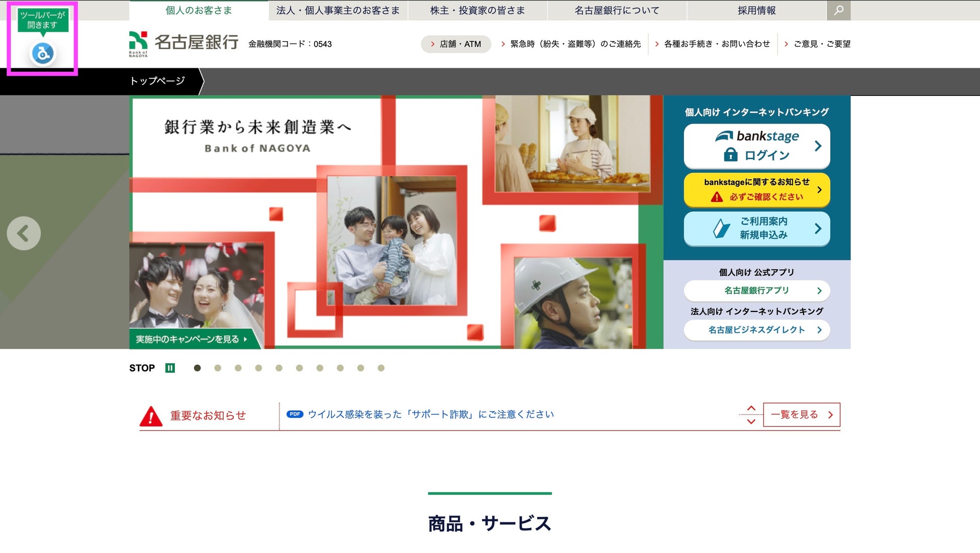The width and height of the screenshot is (980, 553).
Task: Go to previous carousel slide arrow
Action: click(x=24, y=233)
